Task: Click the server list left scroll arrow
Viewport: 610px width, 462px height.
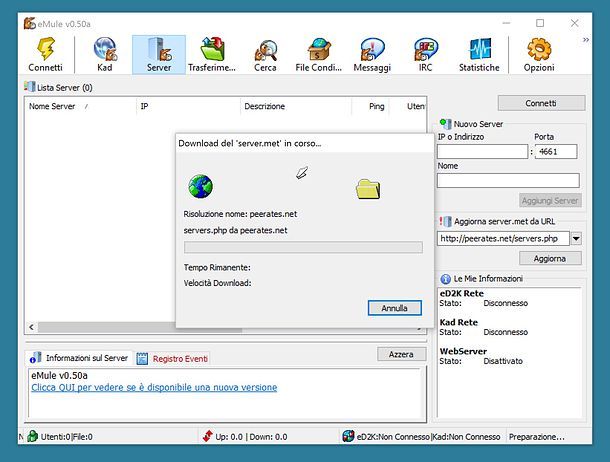Action: [32, 327]
